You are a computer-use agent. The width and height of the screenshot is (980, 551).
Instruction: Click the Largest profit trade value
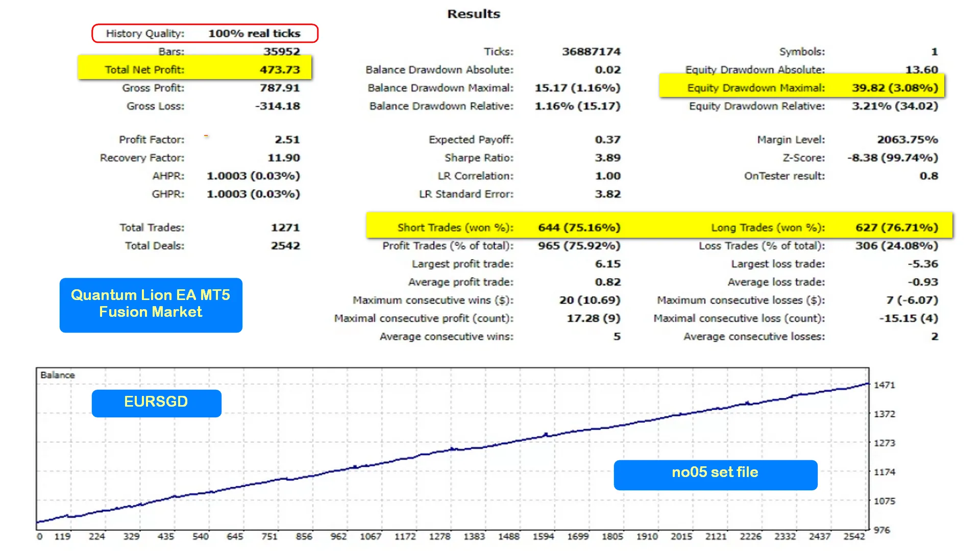(607, 264)
